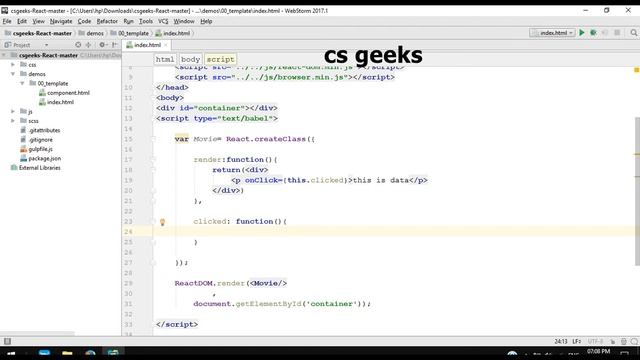Click collapse all icon in Project panel
This screenshot has height=360, width=640.
coord(88,45)
